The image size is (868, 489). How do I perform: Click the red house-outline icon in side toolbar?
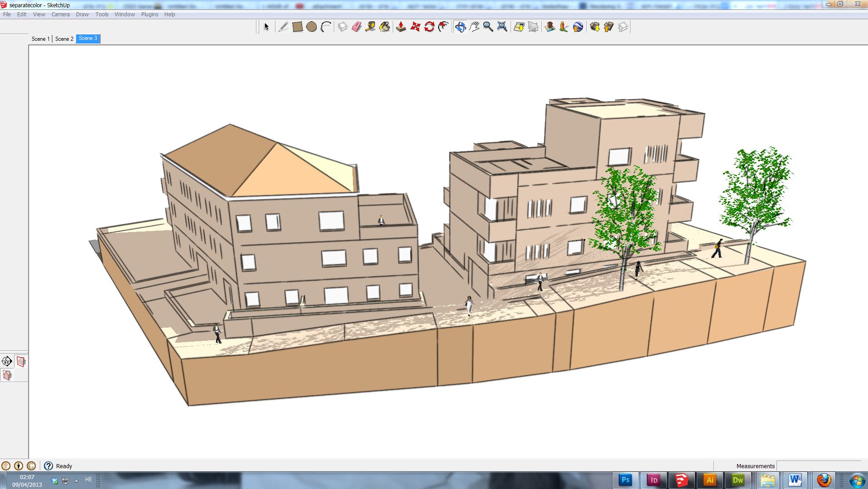point(7,375)
